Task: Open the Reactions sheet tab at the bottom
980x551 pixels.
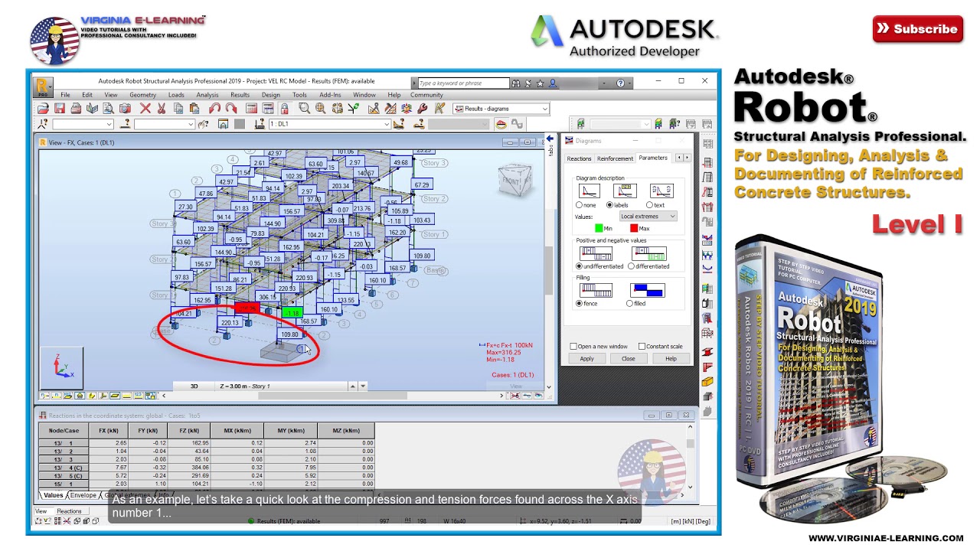Action: click(x=69, y=511)
